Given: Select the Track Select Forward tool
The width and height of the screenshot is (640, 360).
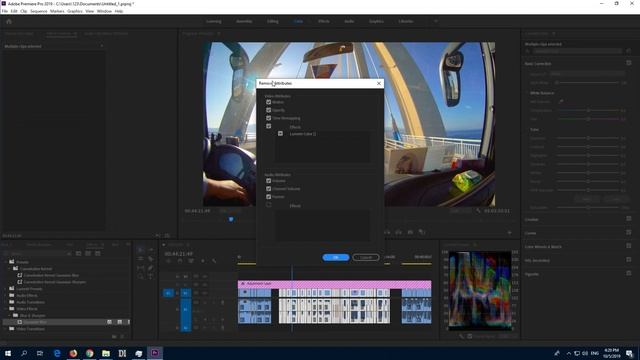Looking at the screenshot, I should coord(151,249).
